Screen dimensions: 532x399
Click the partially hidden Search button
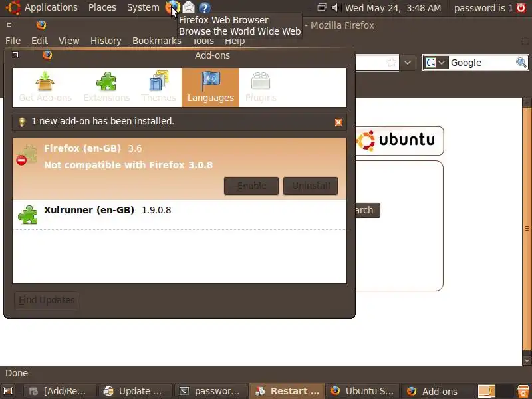coord(368,210)
